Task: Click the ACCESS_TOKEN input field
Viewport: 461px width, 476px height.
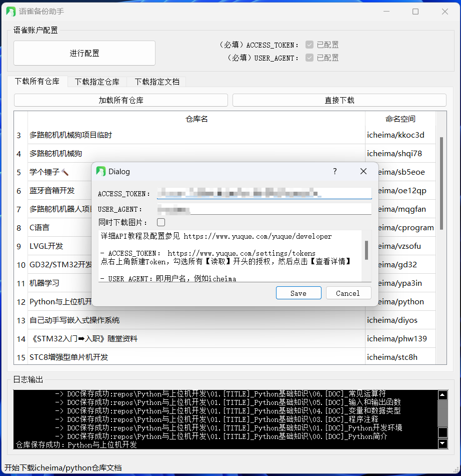Action: [264, 193]
